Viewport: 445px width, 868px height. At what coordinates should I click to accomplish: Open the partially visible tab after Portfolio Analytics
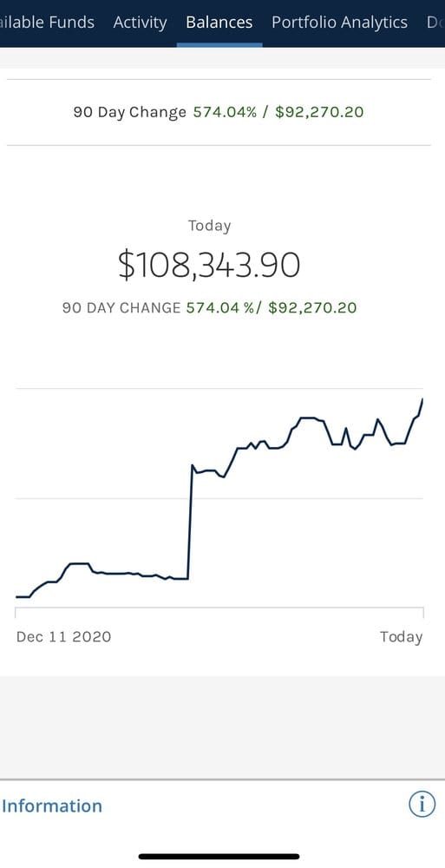coord(435,23)
